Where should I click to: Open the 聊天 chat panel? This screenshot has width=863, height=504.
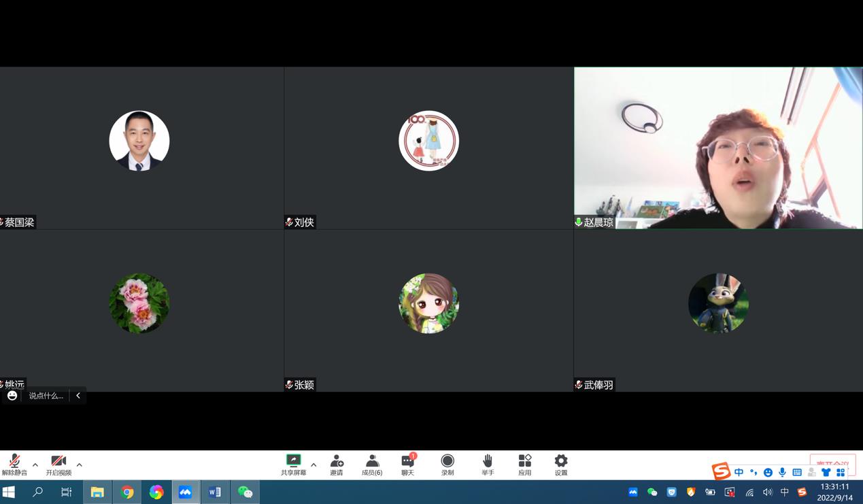pyautogui.click(x=408, y=465)
